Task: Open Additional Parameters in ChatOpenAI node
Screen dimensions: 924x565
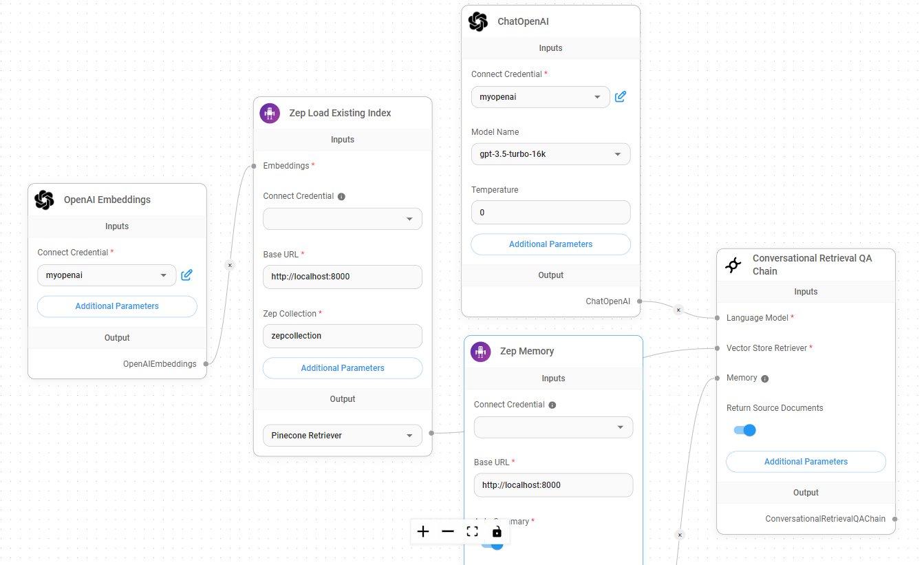Action: (550, 244)
